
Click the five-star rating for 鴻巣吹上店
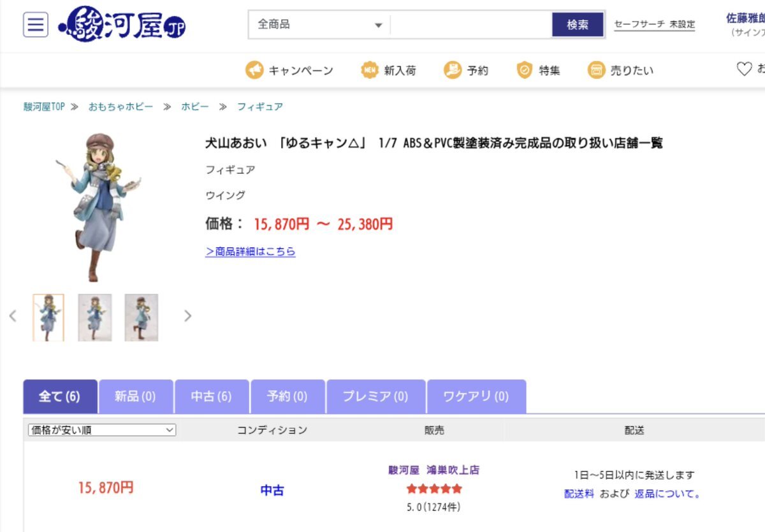pyautogui.click(x=434, y=489)
